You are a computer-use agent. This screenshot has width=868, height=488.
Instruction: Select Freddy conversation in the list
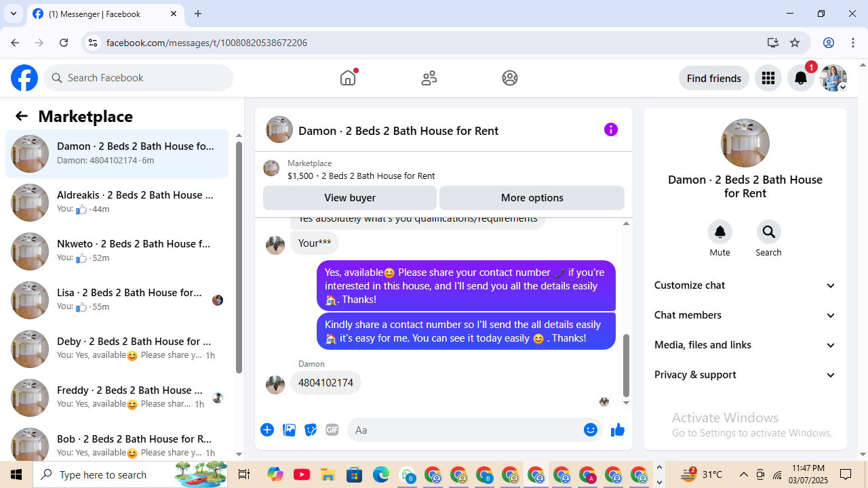click(x=117, y=398)
